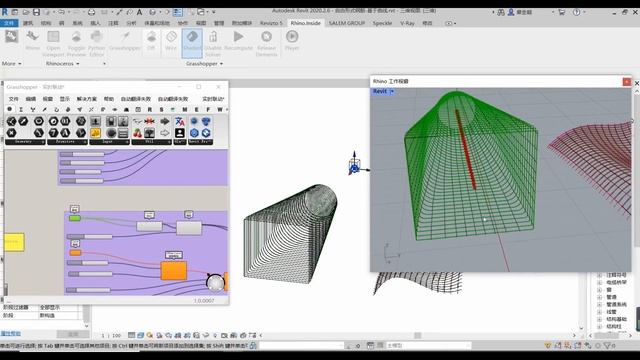The image size is (640, 360).
Task: Select the white outline arrow component
Action: coord(164,133)
